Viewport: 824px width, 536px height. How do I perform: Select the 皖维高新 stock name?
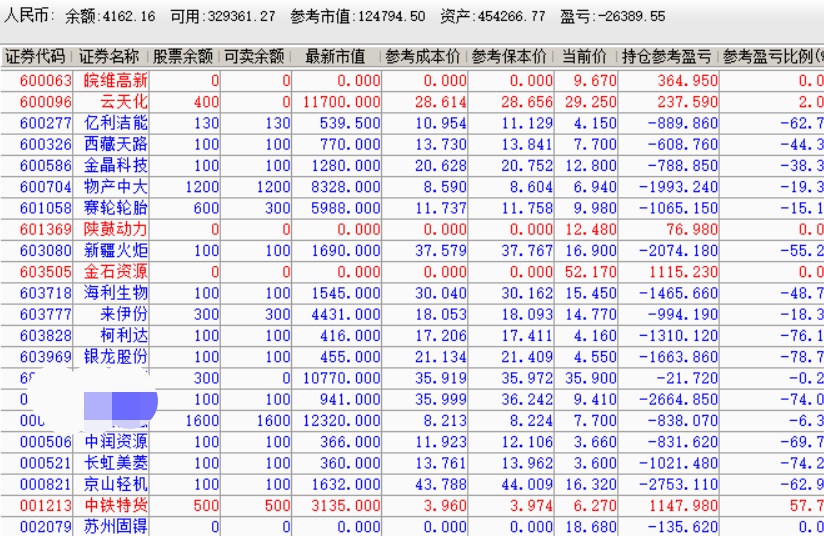(116, 81)
